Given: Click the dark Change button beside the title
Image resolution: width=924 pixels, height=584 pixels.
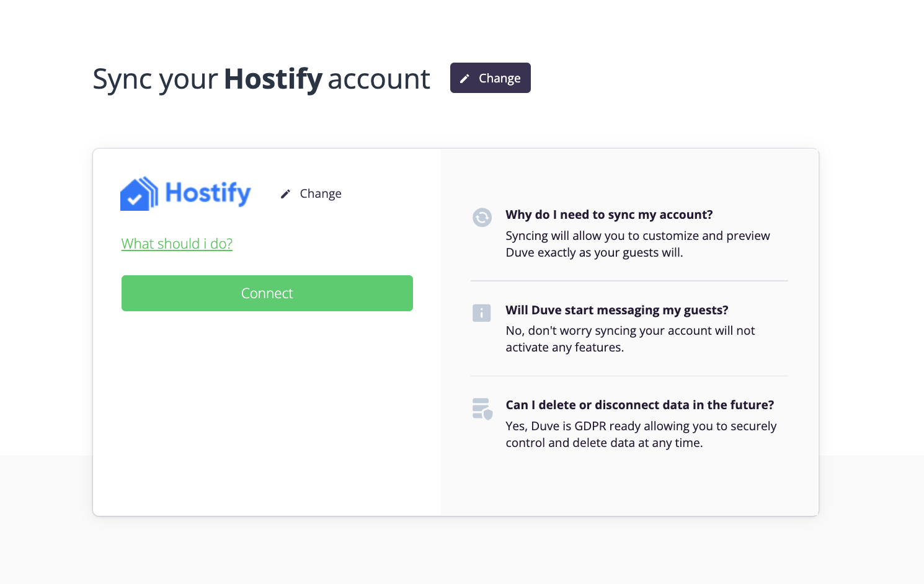Looking at the screenshot, I should pos(490,78).
